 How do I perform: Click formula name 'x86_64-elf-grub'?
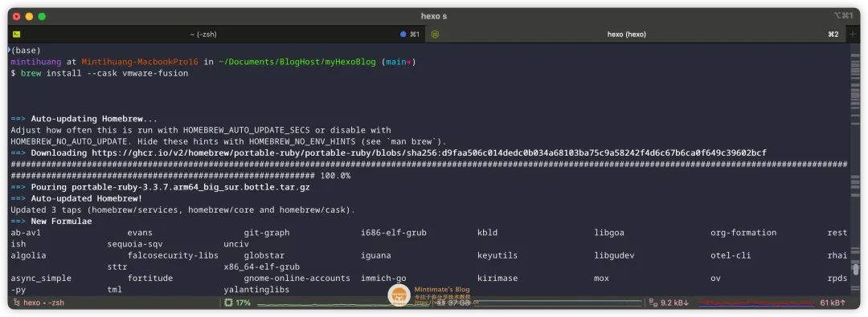[262, 266]
